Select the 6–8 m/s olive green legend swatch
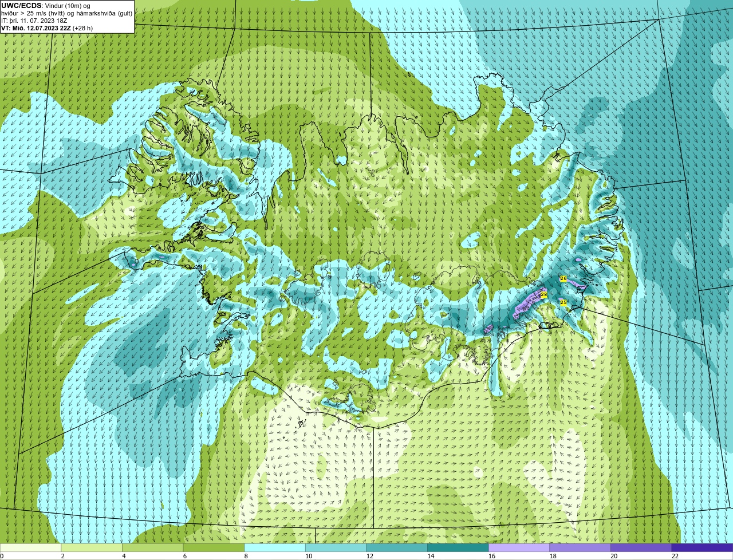Viewport: 733px width, 560px height. (x=214, y=547)
